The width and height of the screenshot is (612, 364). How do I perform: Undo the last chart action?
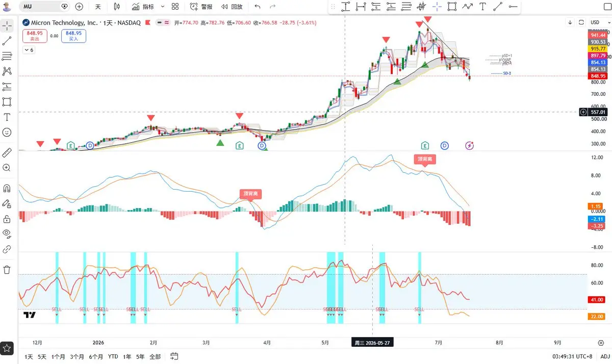(x=258, y=7)
